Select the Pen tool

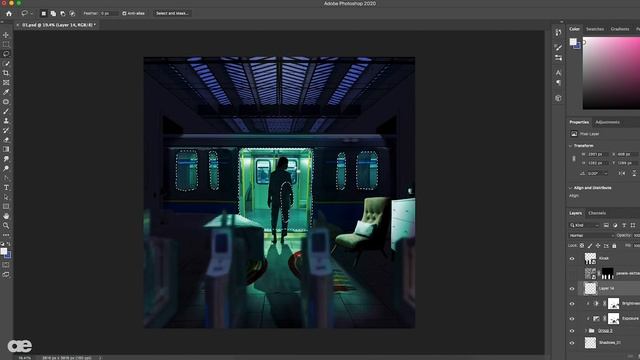pyautogui.click(x=6, y=178)
